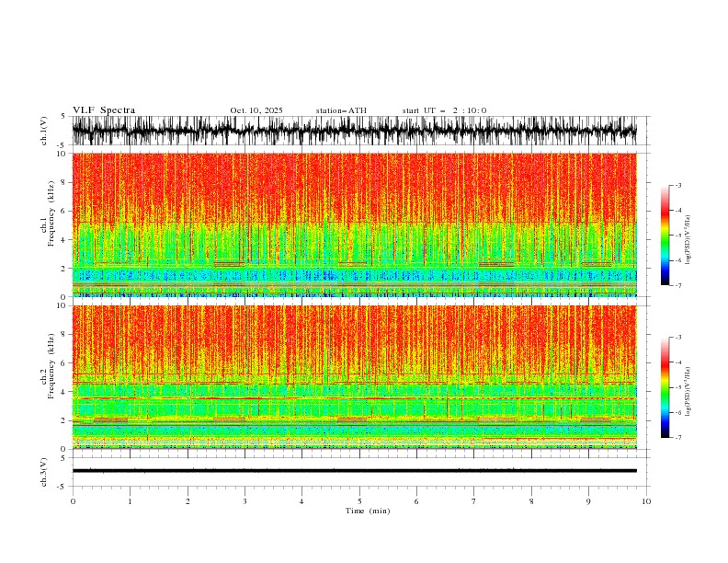Click the "start UT = 2 :10: 0" text

point(444,110)
